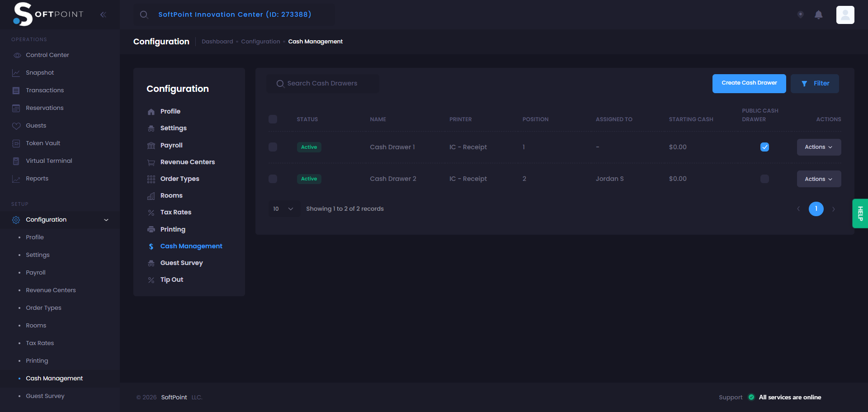
Task: Uncheck Public Cash Drawer for Cash Drawer 1
Action: [x=764, y=147]
